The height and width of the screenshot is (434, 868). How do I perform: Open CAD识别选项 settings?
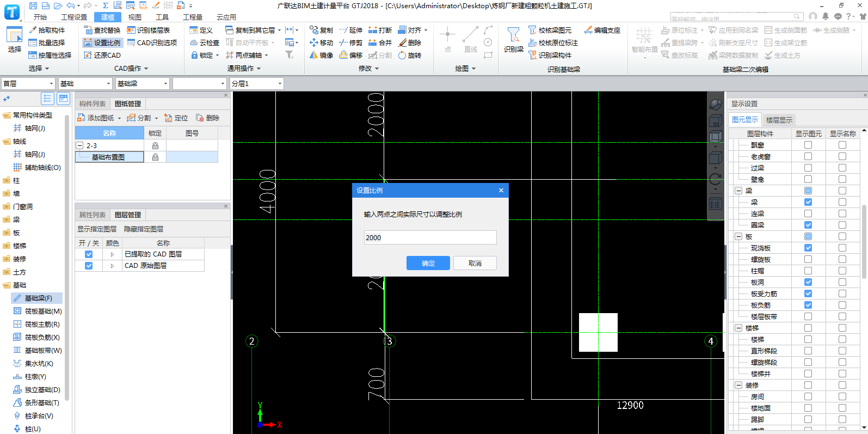click(152, 42)
